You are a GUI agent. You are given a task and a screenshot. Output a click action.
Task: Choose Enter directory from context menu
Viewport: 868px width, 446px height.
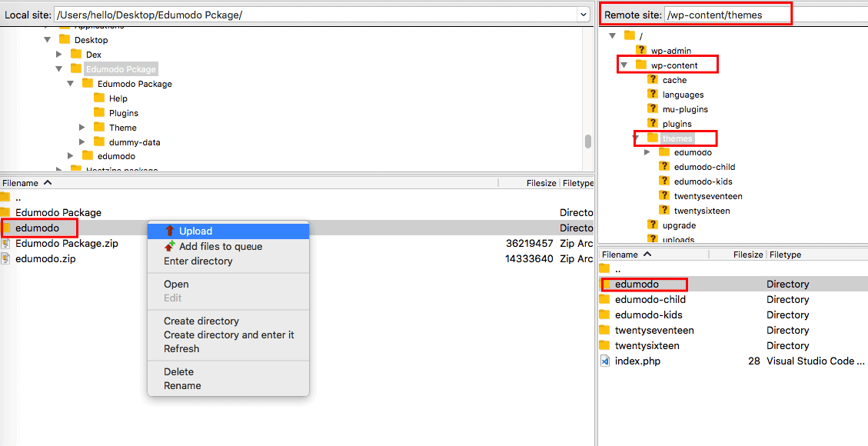pyautogui.click(x=198, y=261)
